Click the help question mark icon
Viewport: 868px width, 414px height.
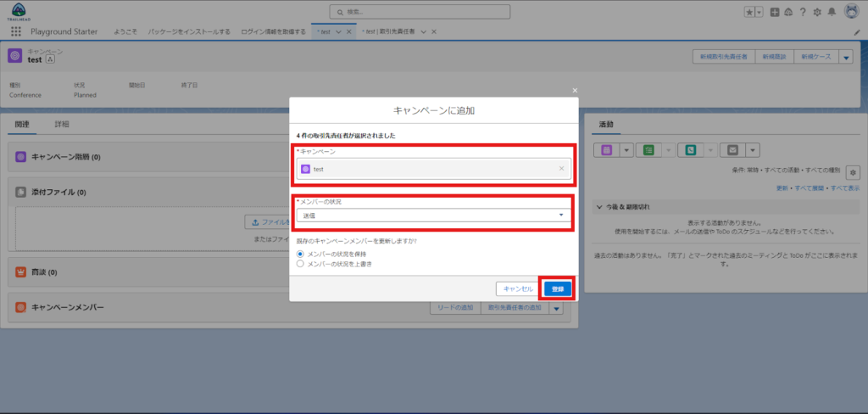[802, 12]
